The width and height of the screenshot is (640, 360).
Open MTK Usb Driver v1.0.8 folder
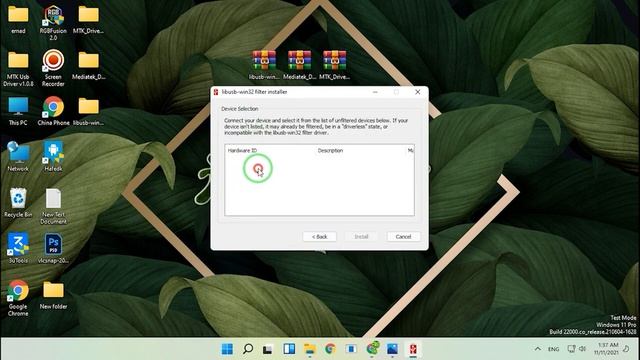point(18,69)
